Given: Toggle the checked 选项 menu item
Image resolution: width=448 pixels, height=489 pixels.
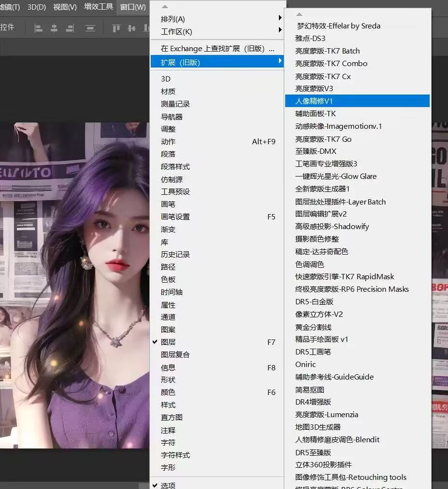Looking at the screenshot, I should pyautogui.click(x=168, y=485).
